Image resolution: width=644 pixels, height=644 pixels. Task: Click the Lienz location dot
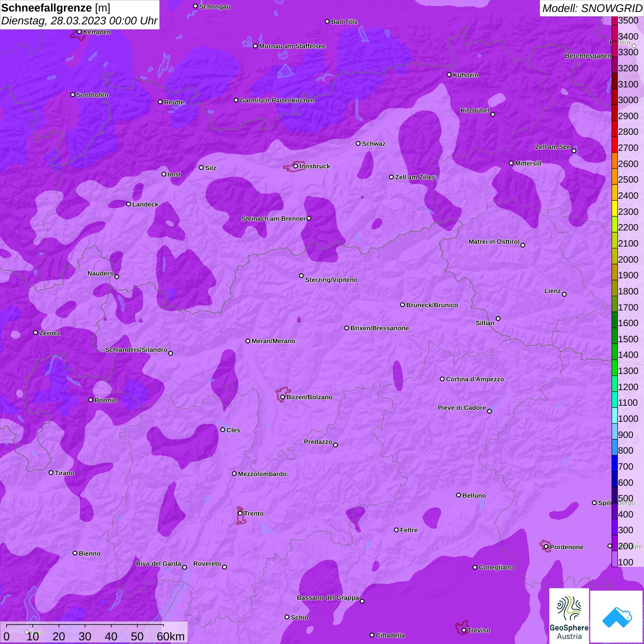(x=564, y=294)
